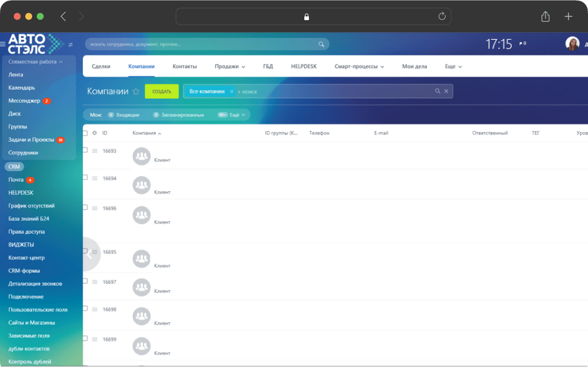Reload page with browser refresh icon

click(442, 16)
